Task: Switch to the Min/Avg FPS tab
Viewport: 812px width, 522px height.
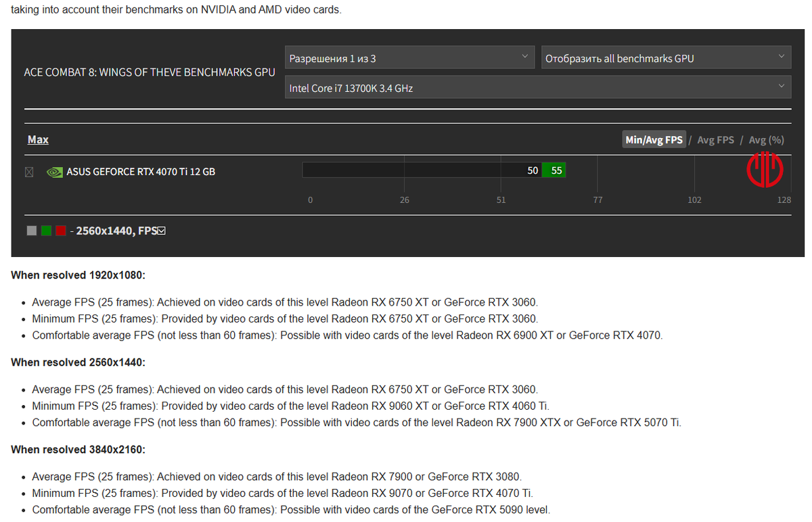Action: 654,139
